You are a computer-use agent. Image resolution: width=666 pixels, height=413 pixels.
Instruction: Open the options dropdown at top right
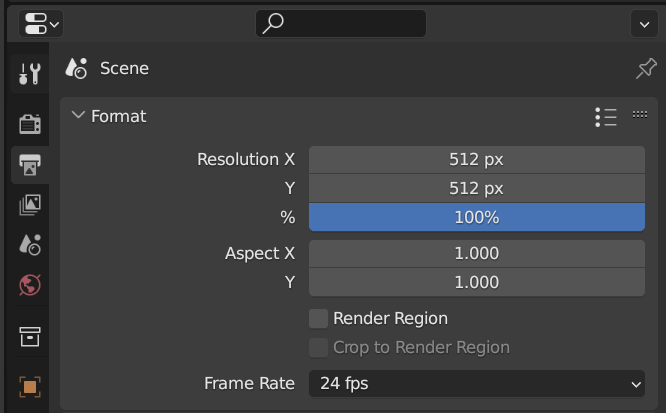pyautogui.click(x=642, y=23)
